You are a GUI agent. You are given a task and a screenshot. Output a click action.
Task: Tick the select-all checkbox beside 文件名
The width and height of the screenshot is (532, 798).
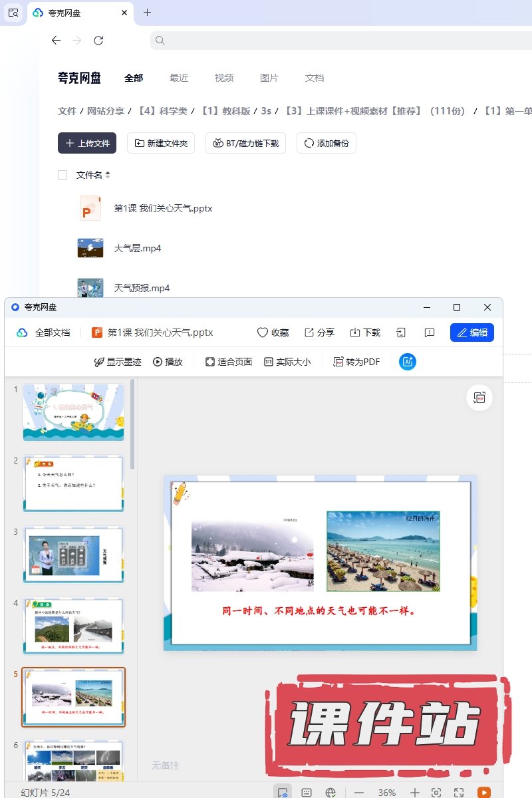tap(63, 175)
